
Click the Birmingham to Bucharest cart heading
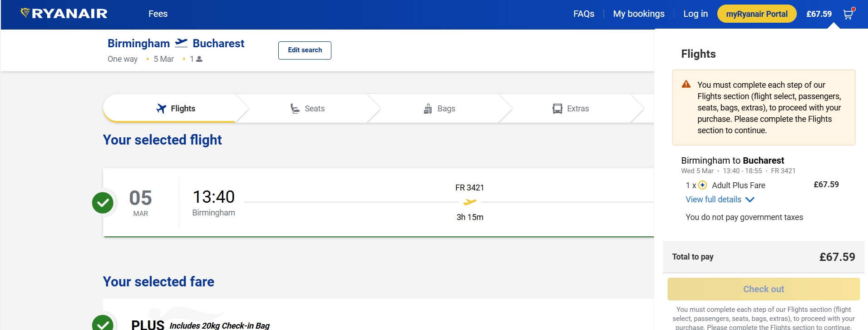pos(732,160)
